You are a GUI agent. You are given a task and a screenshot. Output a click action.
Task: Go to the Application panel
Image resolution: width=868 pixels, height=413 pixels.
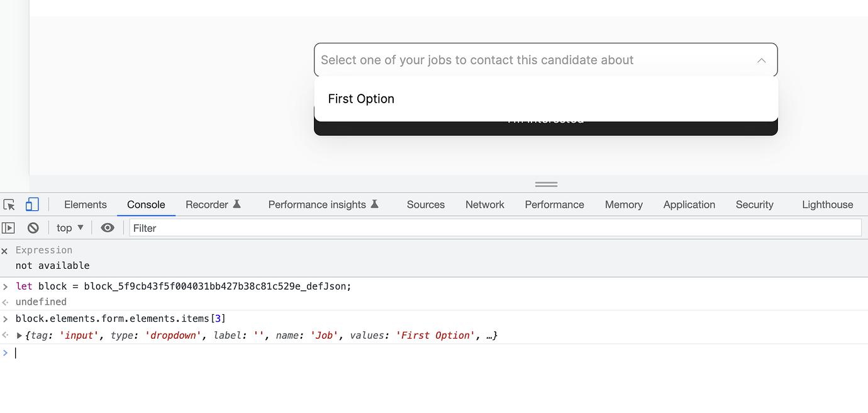(x=689, y=204)
